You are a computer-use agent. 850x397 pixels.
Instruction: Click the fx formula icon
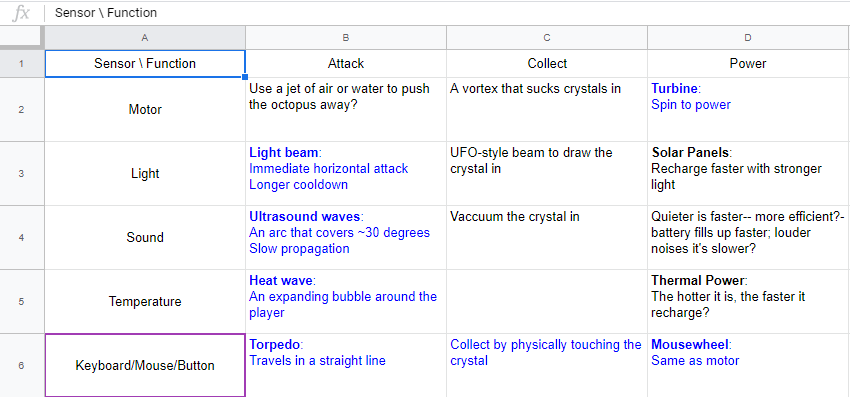(21, 13)
